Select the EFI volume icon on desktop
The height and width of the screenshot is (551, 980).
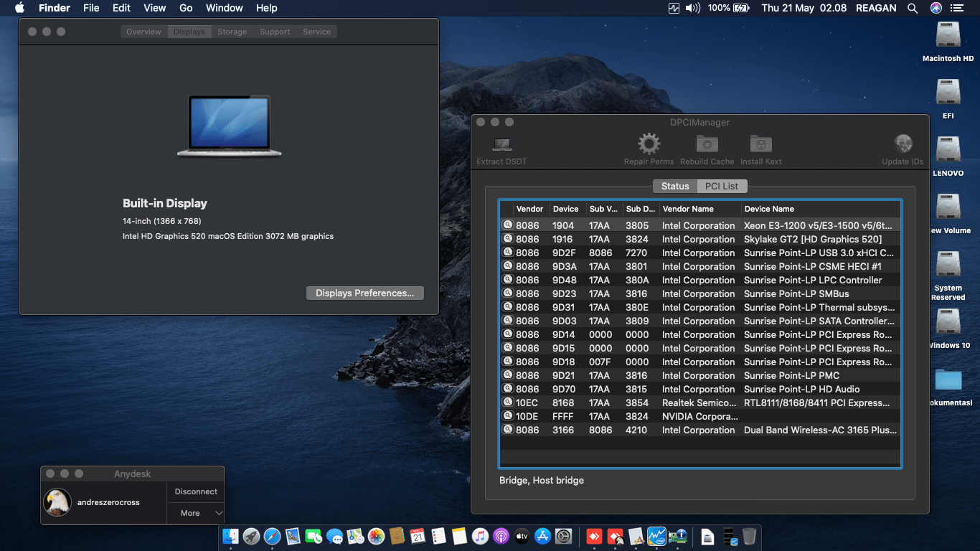pyautogui.click(x=948, y=93)
